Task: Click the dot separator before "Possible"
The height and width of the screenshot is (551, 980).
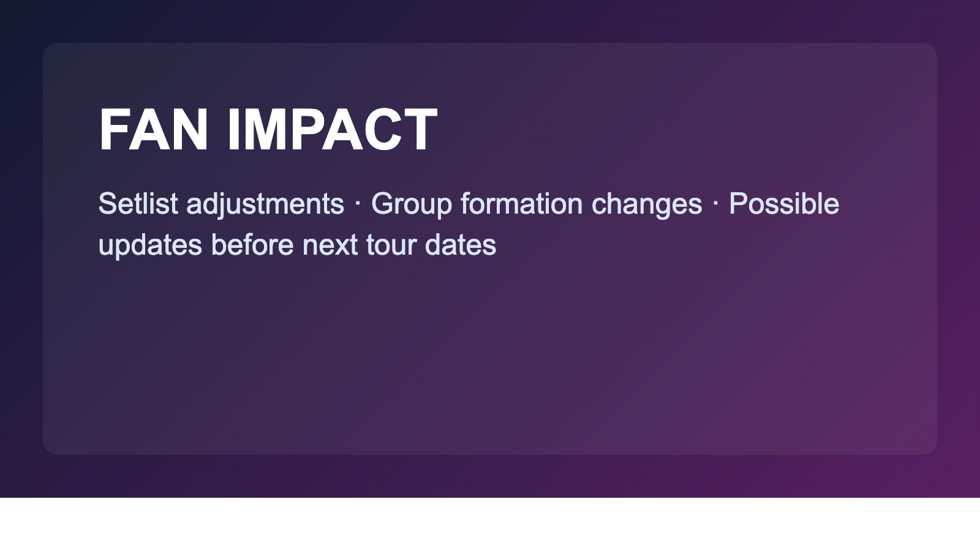Action: tap(715, 203)
